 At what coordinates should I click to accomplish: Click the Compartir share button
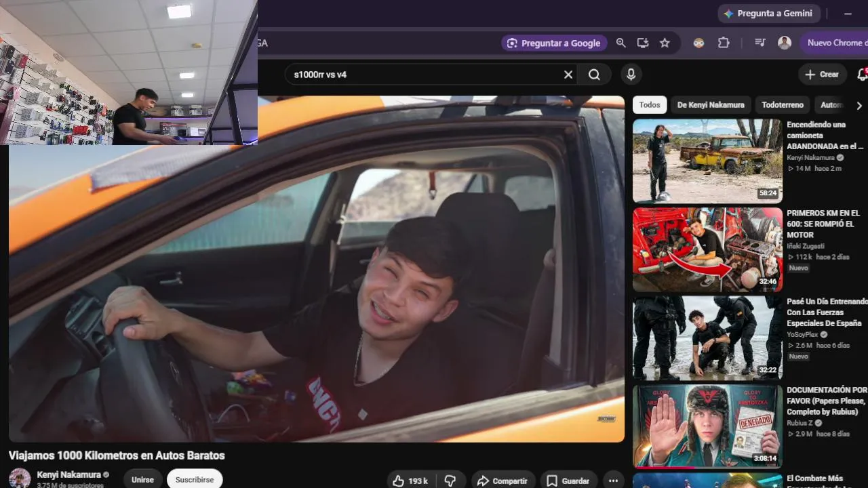503,481
